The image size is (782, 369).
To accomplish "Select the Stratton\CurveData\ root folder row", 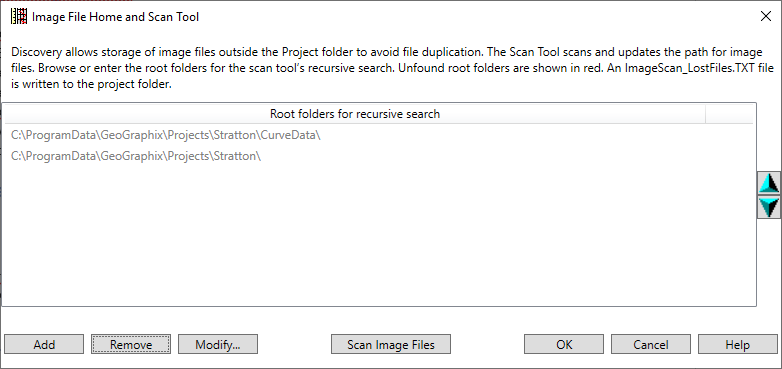I will [x=379, y=135].
